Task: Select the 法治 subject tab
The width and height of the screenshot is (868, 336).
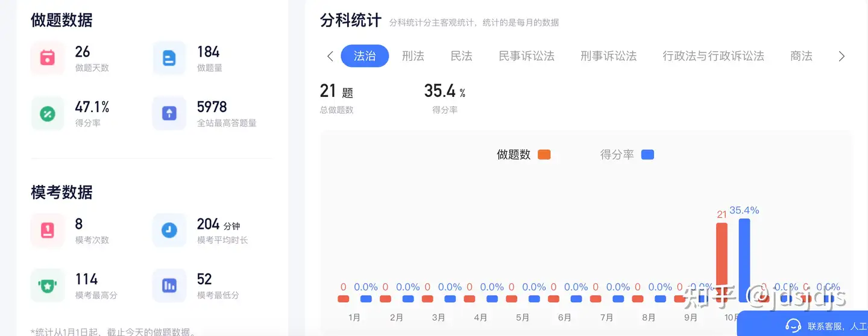Action: (365, 56)
